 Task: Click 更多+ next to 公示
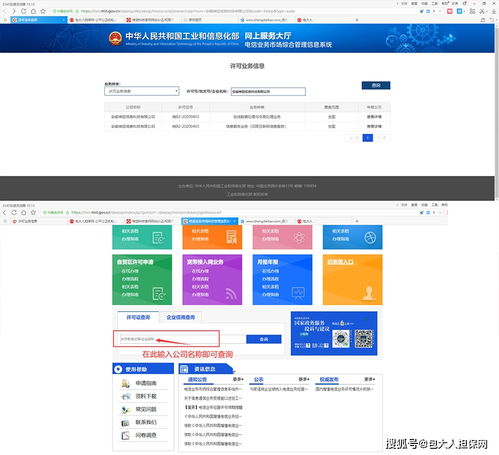pyautogui.click(x=304, y=379)
